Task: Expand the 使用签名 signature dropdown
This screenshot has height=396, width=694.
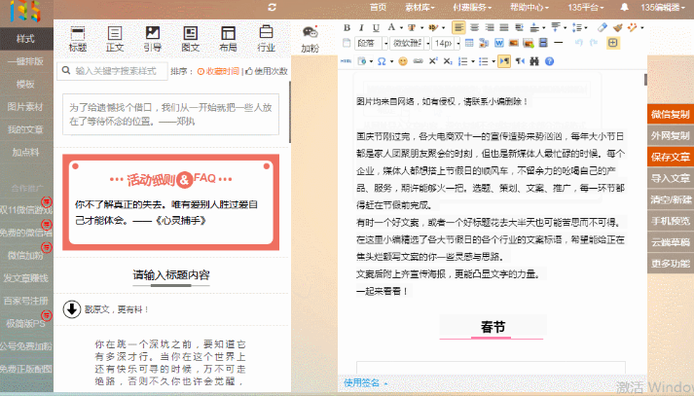Action: coord(366,383)
